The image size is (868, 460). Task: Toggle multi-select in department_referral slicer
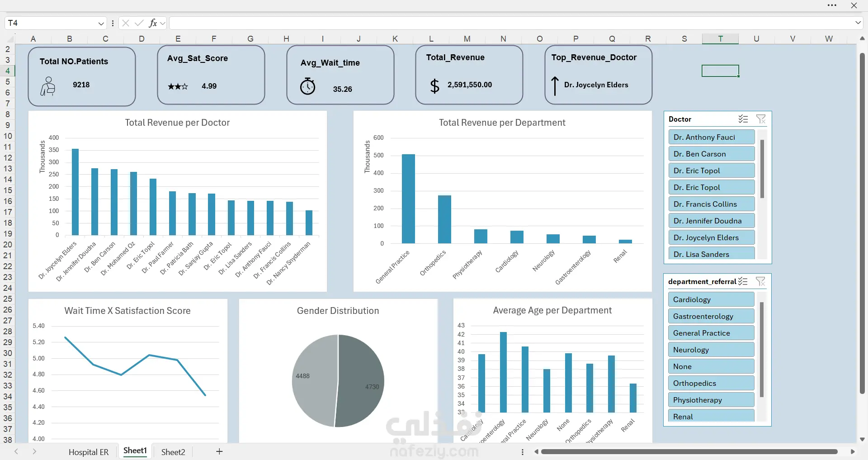point(743,281)
